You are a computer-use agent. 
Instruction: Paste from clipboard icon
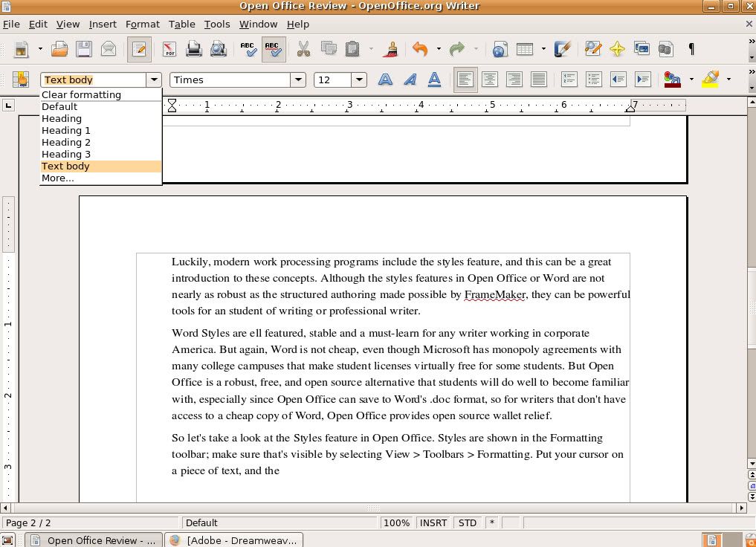coord(353,49)
